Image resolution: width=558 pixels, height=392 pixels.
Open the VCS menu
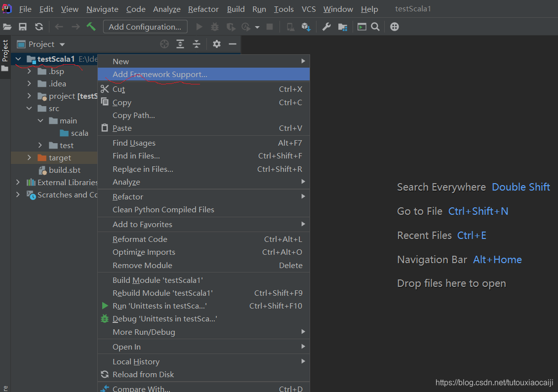309,9
